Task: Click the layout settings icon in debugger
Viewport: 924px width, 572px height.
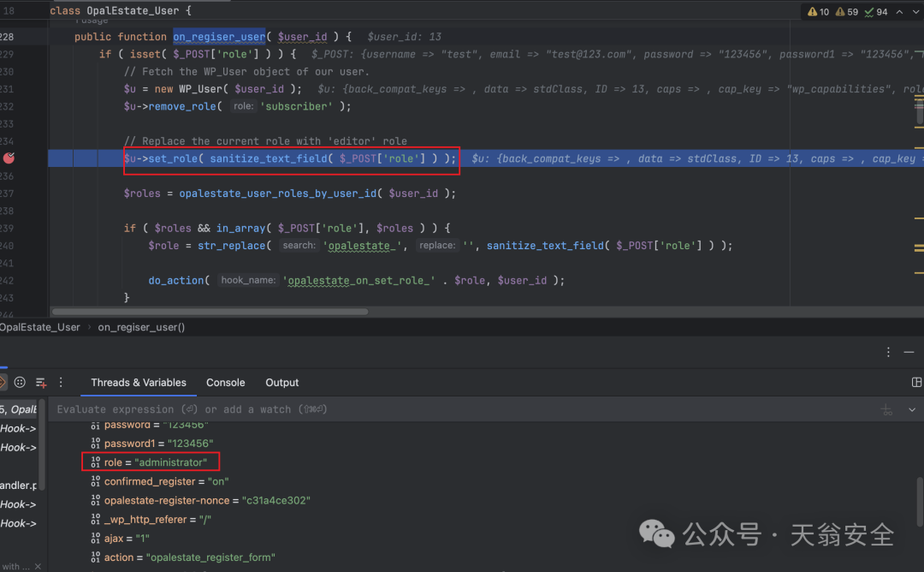Action: tap(916, 383)
